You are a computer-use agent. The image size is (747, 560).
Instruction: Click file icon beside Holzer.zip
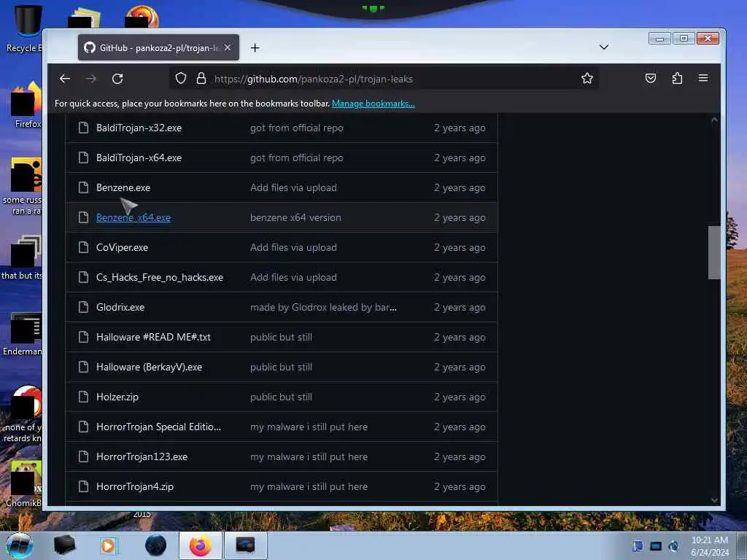pyautogui.click(x=83, y=397)
